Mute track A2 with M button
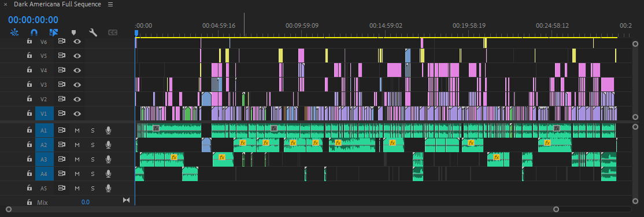Screen dimensions: 644x217 pos(77,145)
